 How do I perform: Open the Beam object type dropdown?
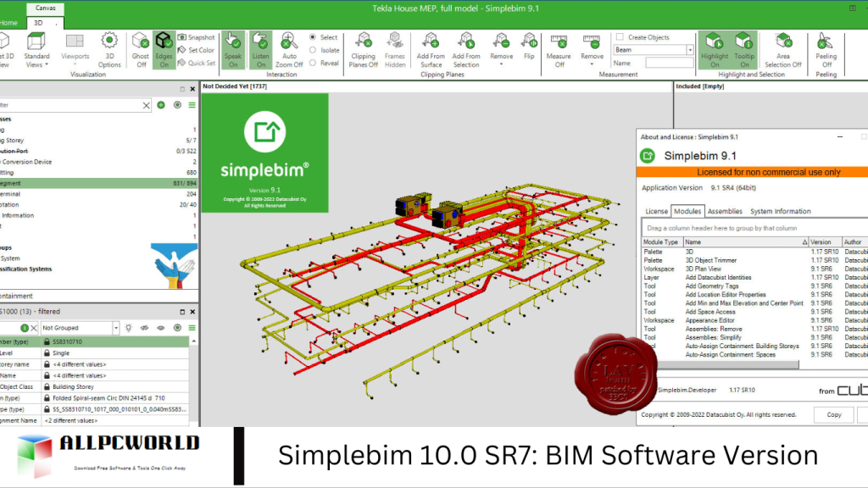[690, 50]
